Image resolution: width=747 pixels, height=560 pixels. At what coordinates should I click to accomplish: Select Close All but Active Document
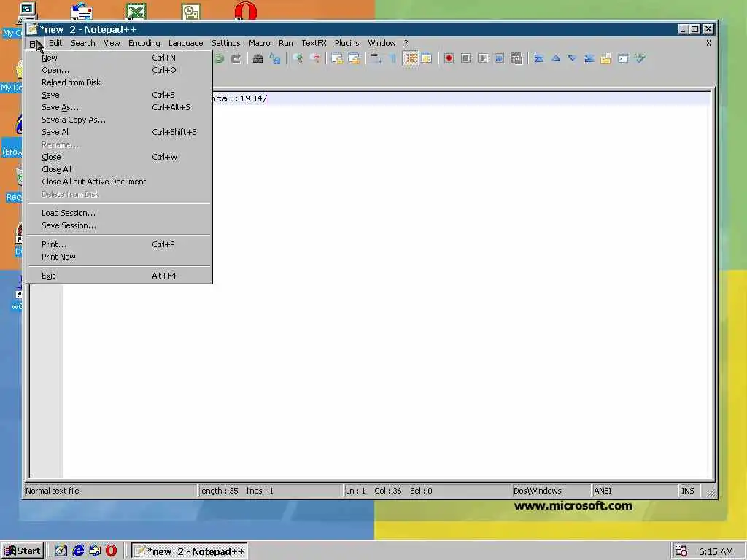point(119,182)
